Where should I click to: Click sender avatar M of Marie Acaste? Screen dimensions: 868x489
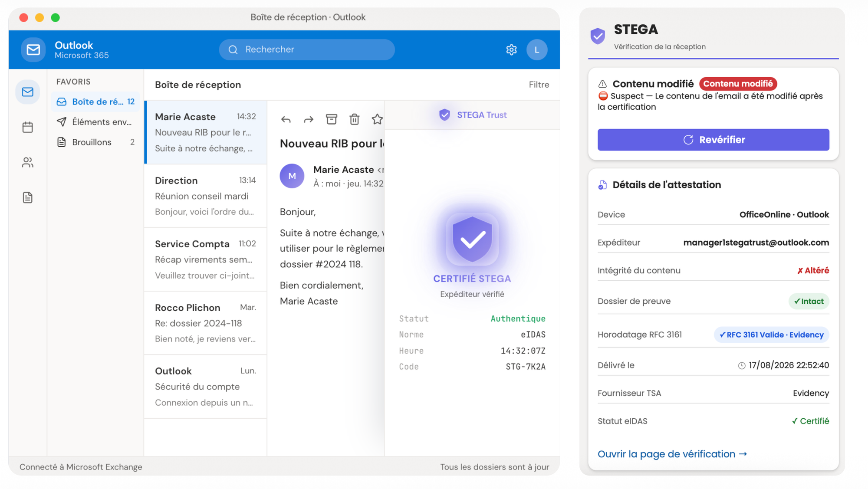(292, 176)
